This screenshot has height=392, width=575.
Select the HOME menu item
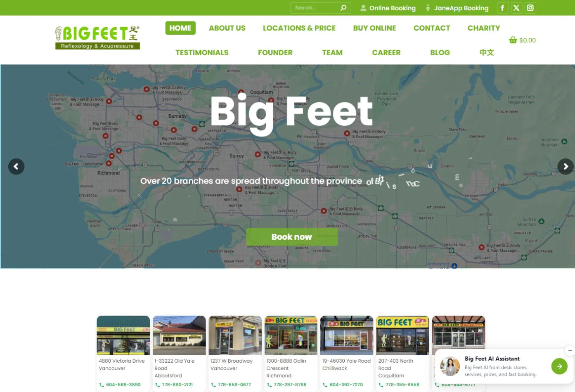tap(180, 28)
